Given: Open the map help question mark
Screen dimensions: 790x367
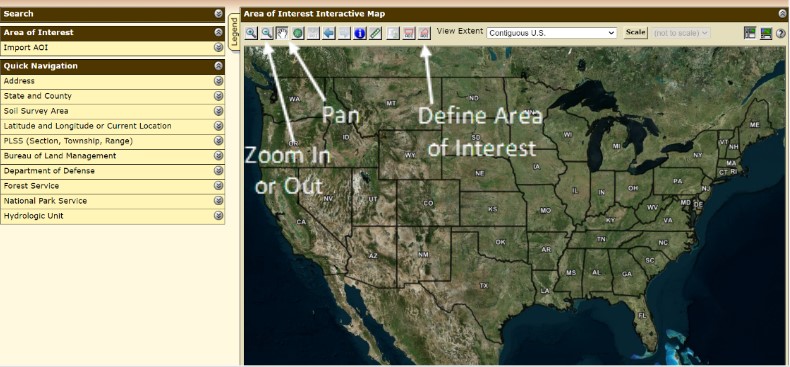Looking at the screenshot, I should pos(781,33).
